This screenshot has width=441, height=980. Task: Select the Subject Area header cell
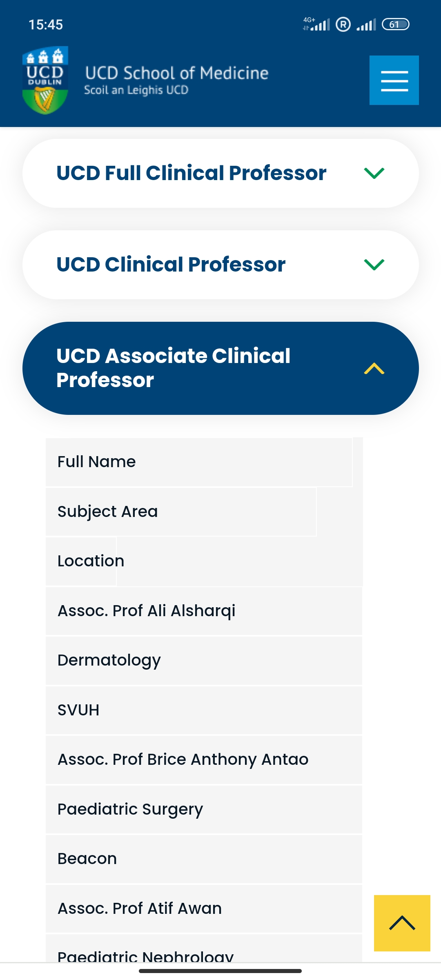point(181,512)
